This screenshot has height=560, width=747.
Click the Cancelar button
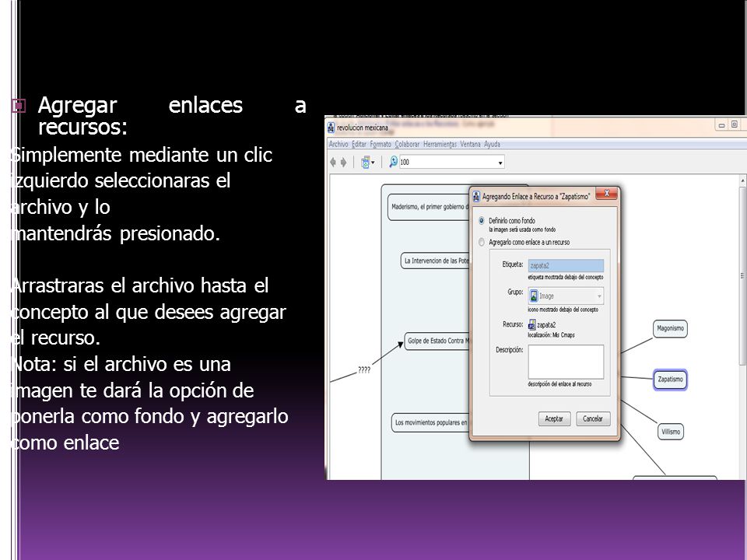(593, 418)
